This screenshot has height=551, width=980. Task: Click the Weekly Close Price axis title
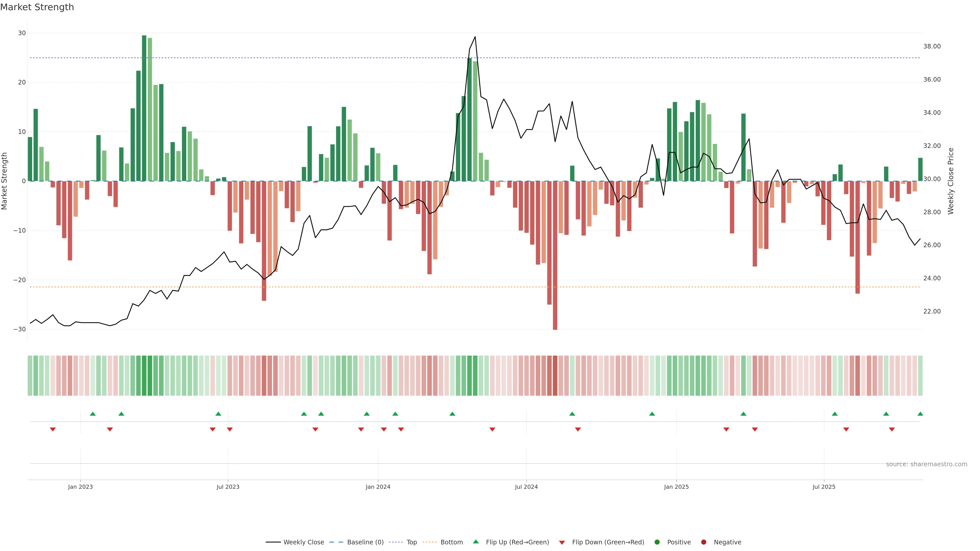pyautogui.click(x=951, y=181)
